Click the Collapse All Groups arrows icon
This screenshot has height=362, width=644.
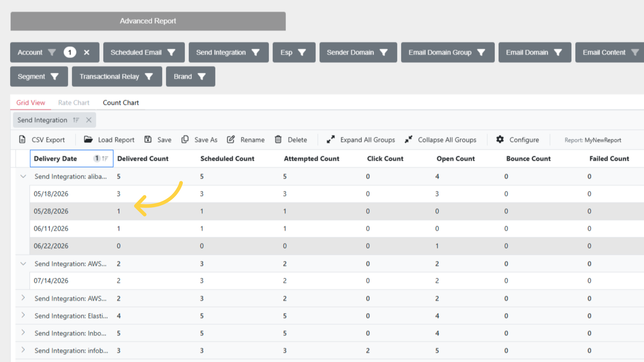click(408, 140)
